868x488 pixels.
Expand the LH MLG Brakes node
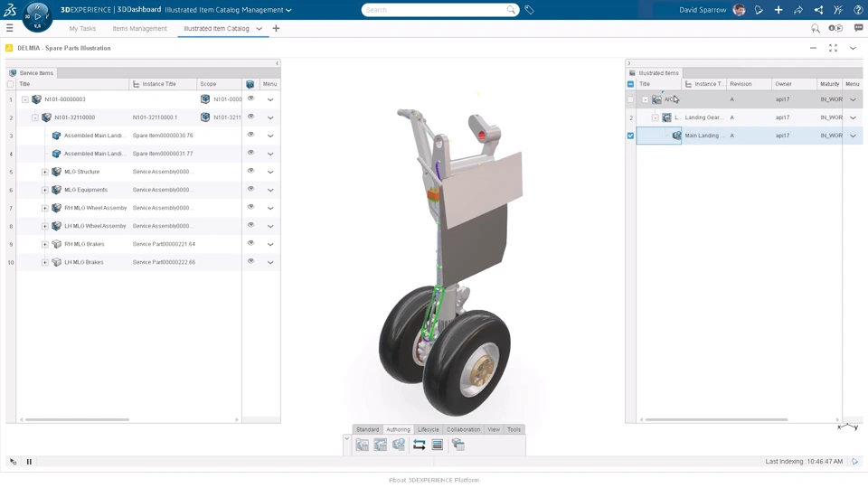pyautogui.click(x=45, y=262)
